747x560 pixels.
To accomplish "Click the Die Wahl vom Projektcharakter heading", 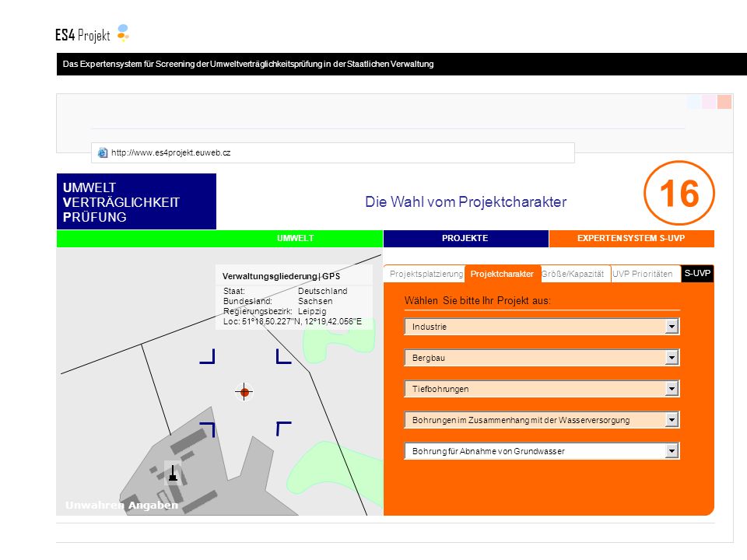I will click(466, 202).
